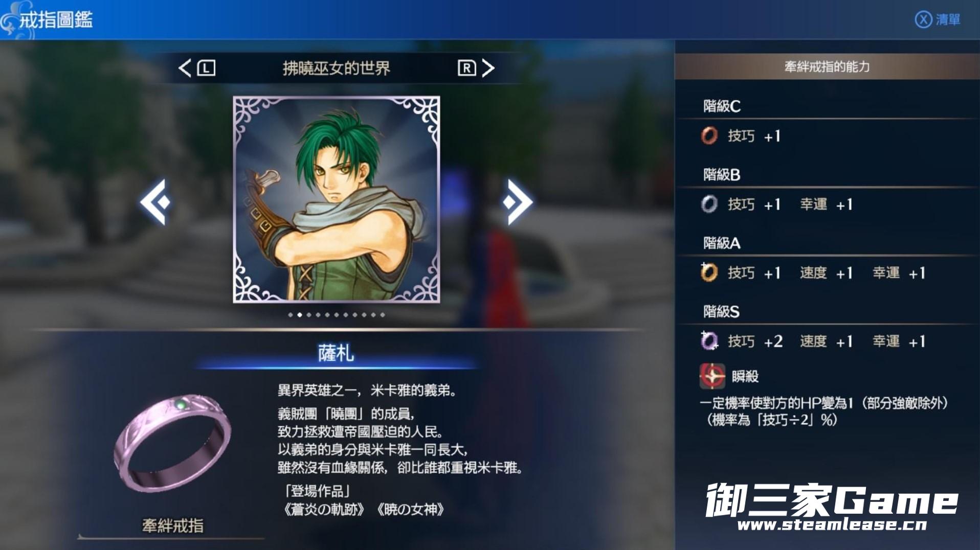Show previous character with large left arrow

[155, 202]
